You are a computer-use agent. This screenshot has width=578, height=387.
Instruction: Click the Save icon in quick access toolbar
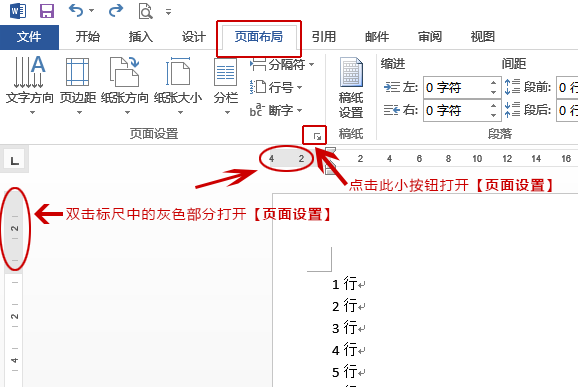[47, 11]
